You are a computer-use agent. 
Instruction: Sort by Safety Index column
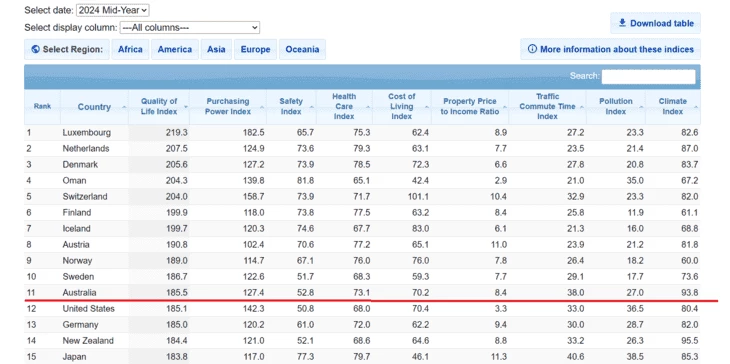[x=291, y=107]
